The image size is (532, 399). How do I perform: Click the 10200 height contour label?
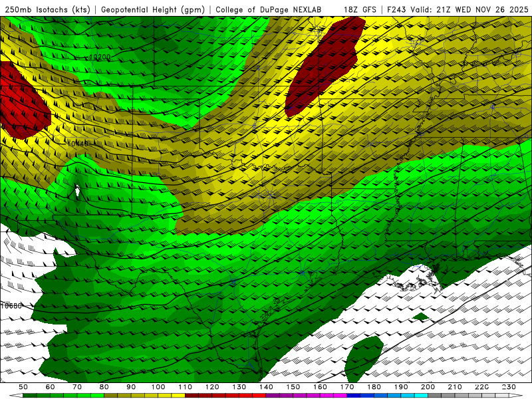tap(100, 57)
